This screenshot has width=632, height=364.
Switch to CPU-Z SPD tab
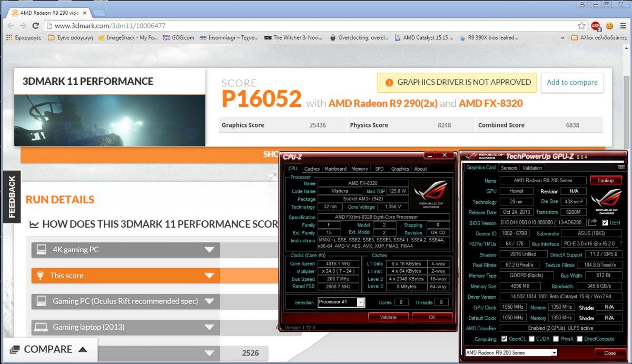point(379,169)
